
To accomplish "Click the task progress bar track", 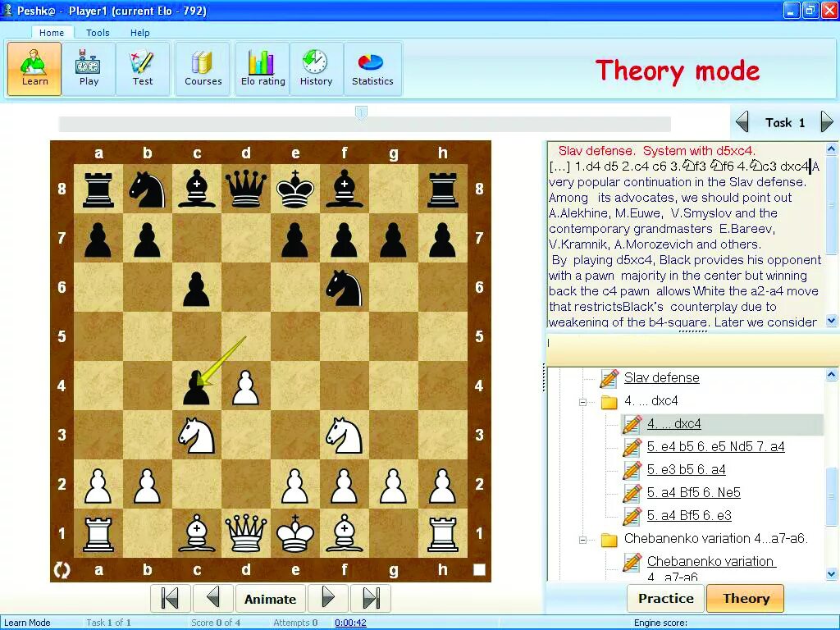I will (364, 125).
